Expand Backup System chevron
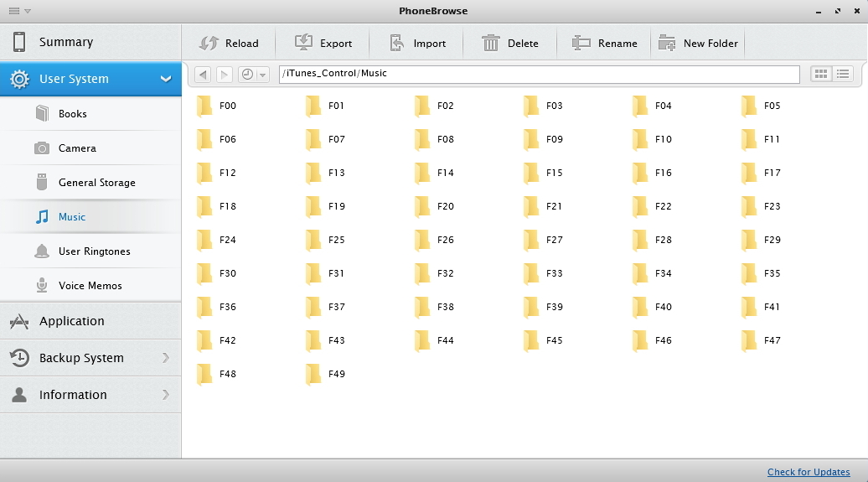868x482 pixels. pyautogui.click(x=166, y=358)
